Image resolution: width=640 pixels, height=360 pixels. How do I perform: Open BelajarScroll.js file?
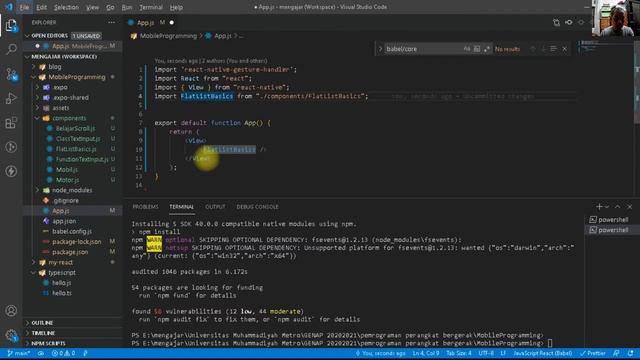coord(75,129)
